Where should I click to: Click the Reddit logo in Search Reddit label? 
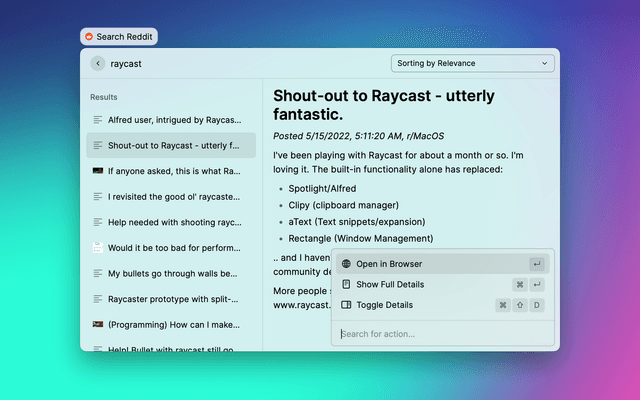[89, 37]
